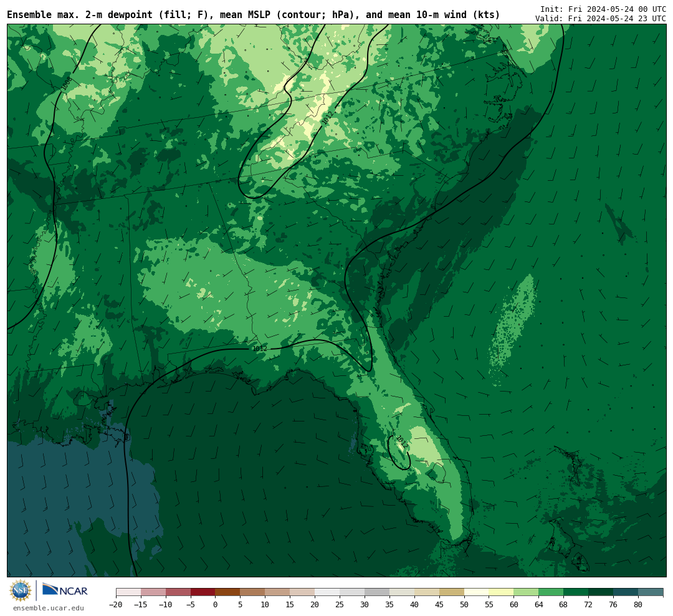This screenshot has width=673, height=616.
Task: Click the 60 to 64 colorbar swatch
Action: (x=526, y=592)
